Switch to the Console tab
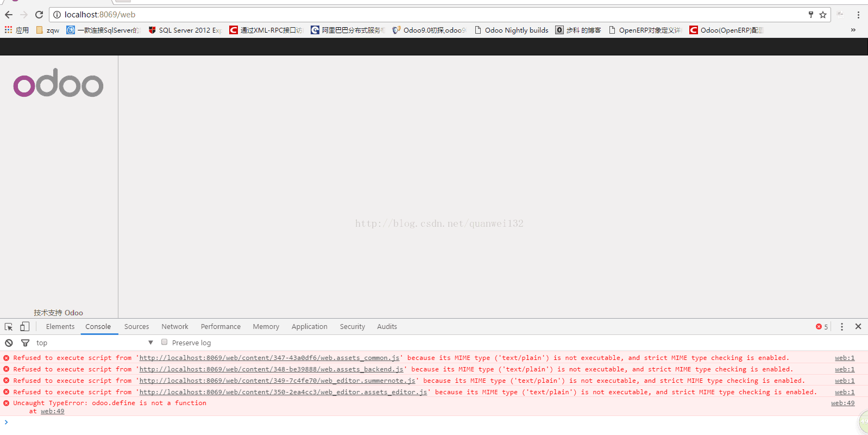This screenshot has width=868, height=435. point(98,327)
